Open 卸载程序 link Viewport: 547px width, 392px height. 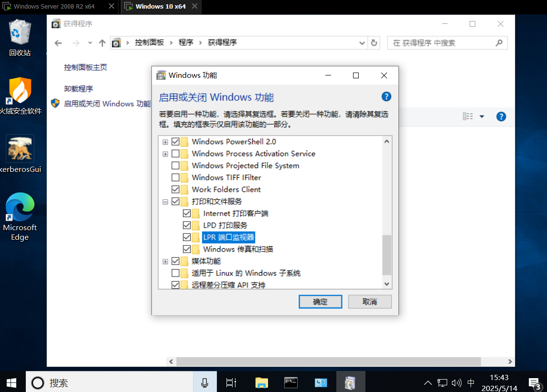click(78, 89)
